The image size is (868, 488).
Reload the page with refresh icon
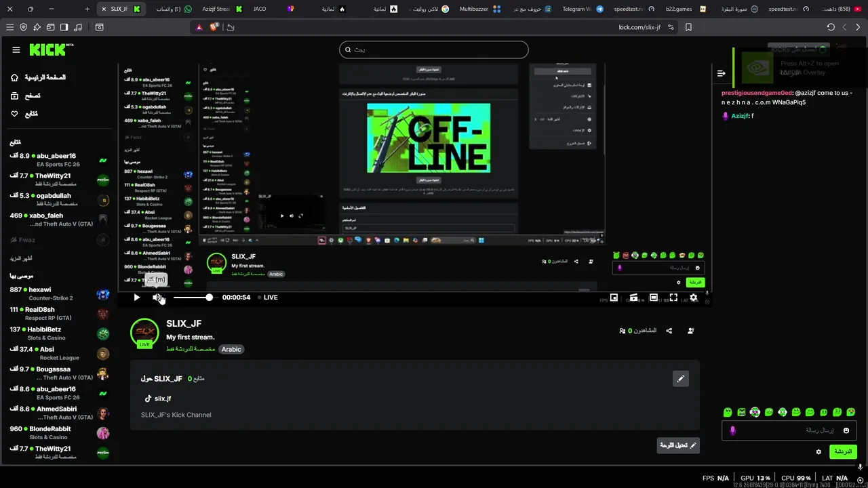pyautogui.click(x=831, y=27)
